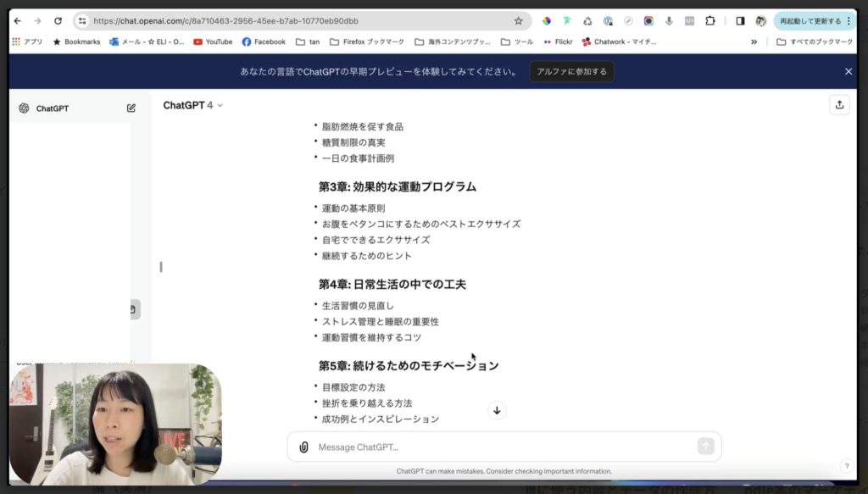Toggle the browser side panel
The image size is (868, 494).
(x=740, y=20)
